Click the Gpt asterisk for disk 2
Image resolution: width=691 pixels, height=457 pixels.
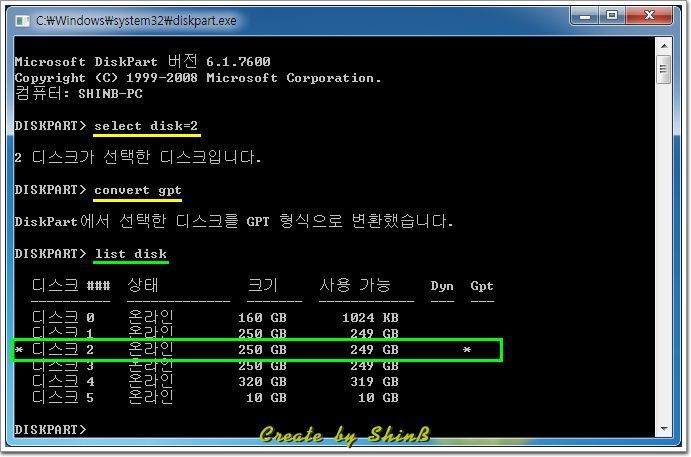pos(467,350)
